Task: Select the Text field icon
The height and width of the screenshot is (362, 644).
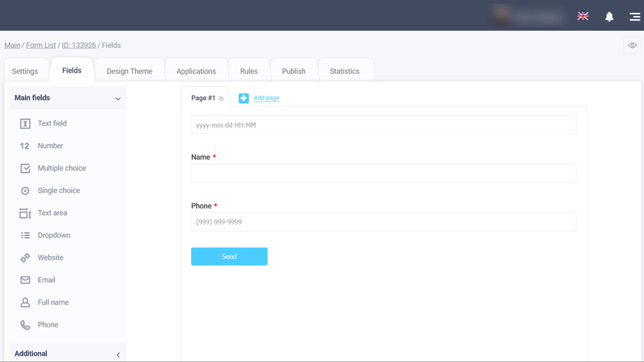Action: coord(25,124)
